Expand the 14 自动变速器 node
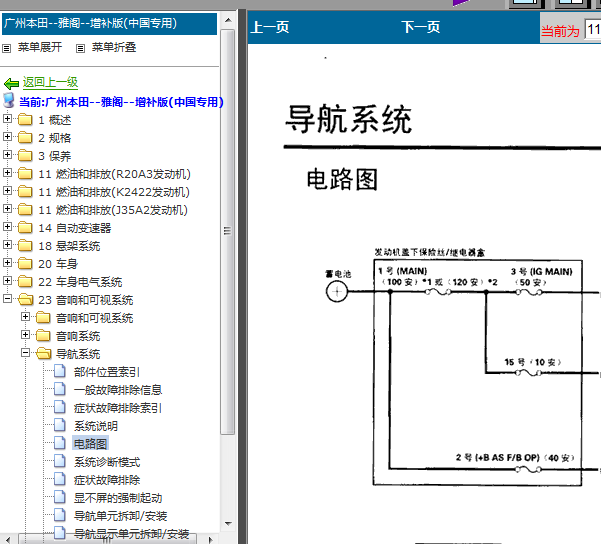 7,227
